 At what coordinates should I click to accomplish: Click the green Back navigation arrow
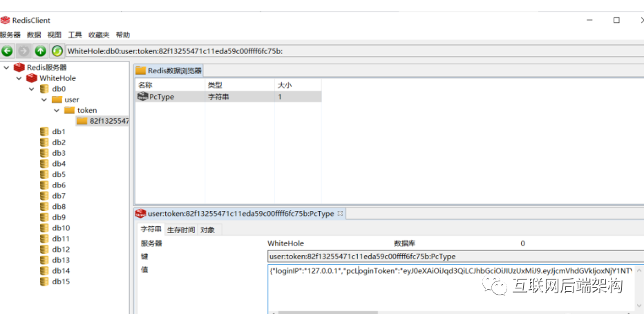(x=7, y=51)
